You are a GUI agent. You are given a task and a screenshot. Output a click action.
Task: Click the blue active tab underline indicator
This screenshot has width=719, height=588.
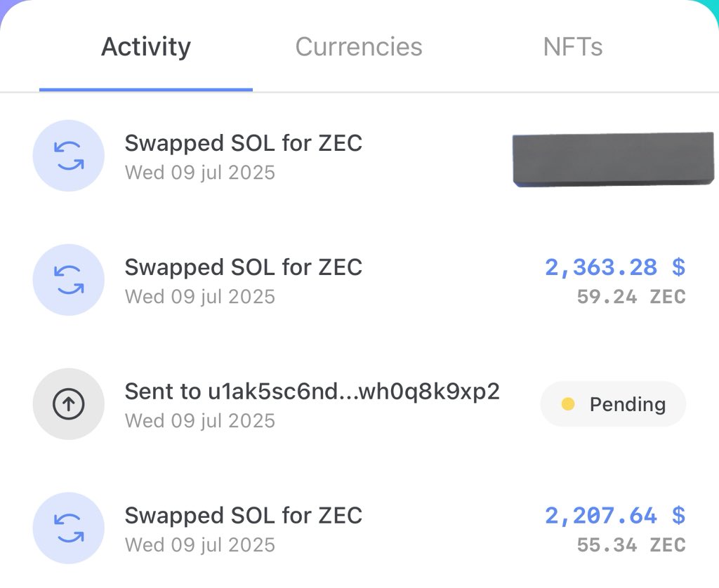pos(146,90)
